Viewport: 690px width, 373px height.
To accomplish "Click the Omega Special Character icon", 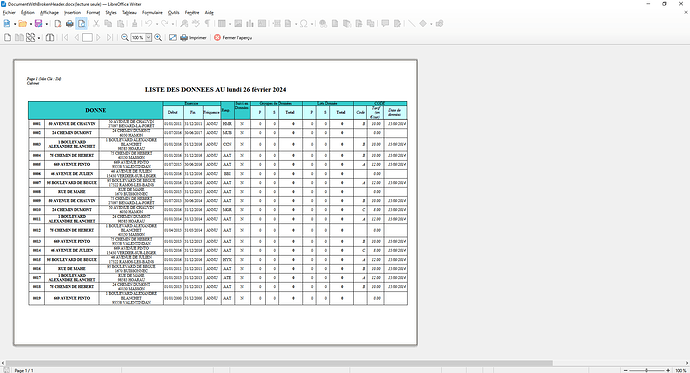I will (x=304, y=24).
